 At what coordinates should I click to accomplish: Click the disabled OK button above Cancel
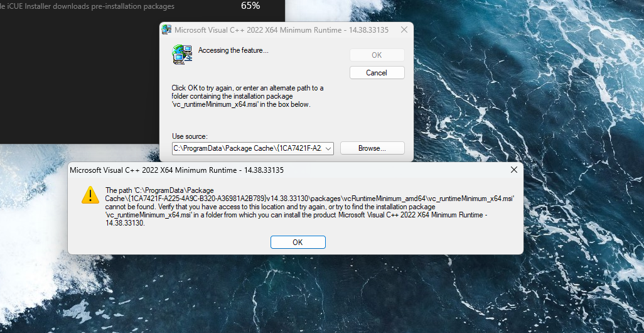pos(377,55)
